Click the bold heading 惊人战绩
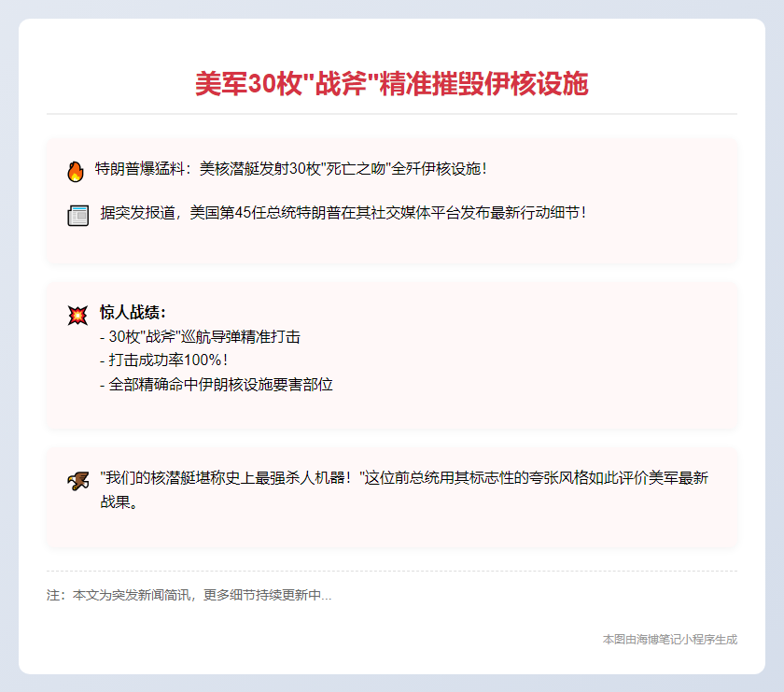Viewport: 784px width, 692px height. pyautogui.click(x=133, y=312)
